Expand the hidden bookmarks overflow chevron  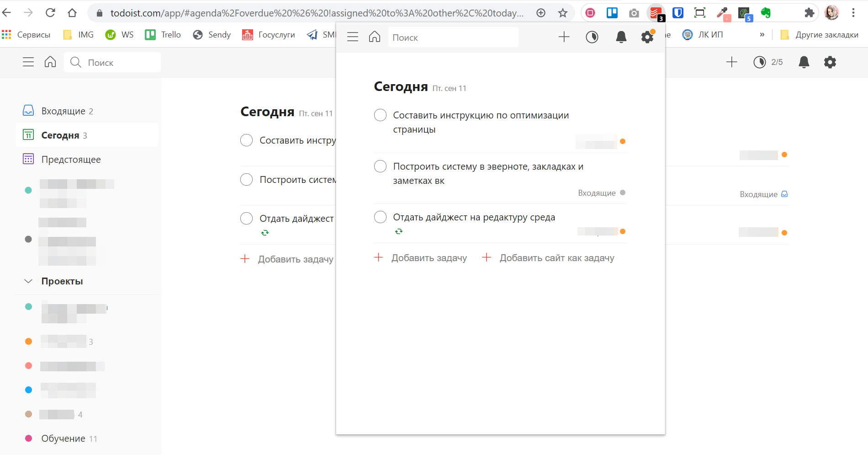point(762,35)
